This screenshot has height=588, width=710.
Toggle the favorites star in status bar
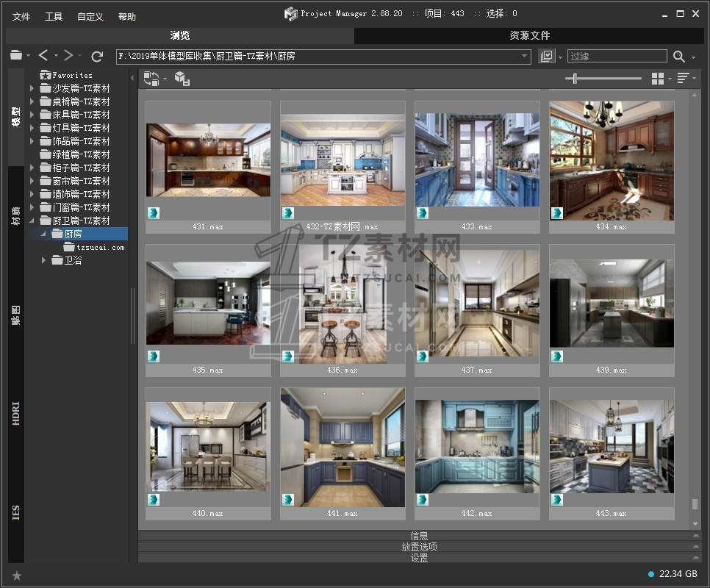tap(17, 576)
